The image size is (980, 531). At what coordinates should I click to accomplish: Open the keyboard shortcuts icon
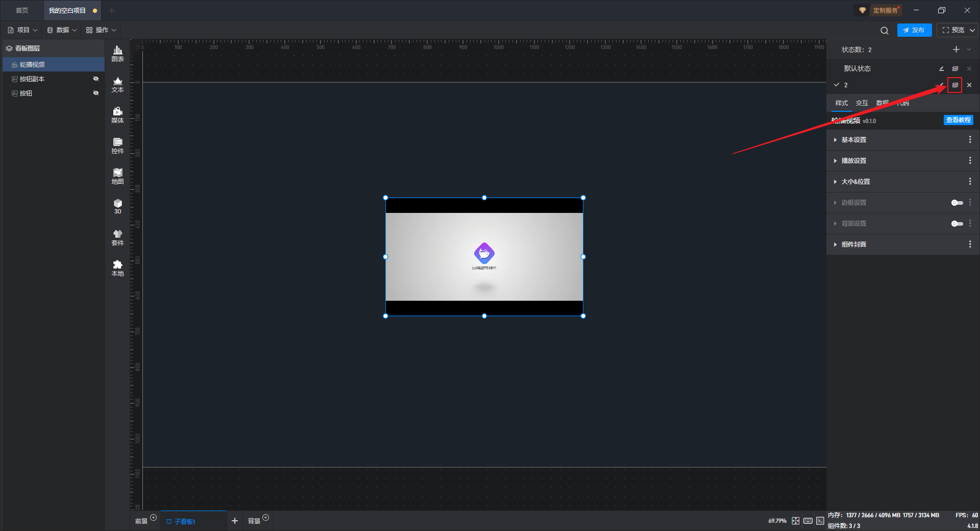(x=808, y=521)
